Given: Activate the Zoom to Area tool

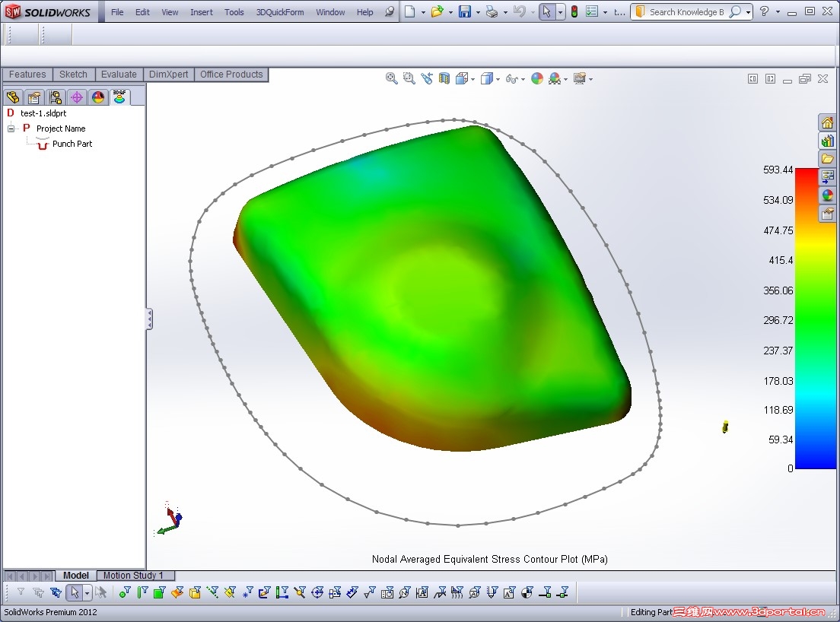Looking at the screenshot, I should point(409,78).
